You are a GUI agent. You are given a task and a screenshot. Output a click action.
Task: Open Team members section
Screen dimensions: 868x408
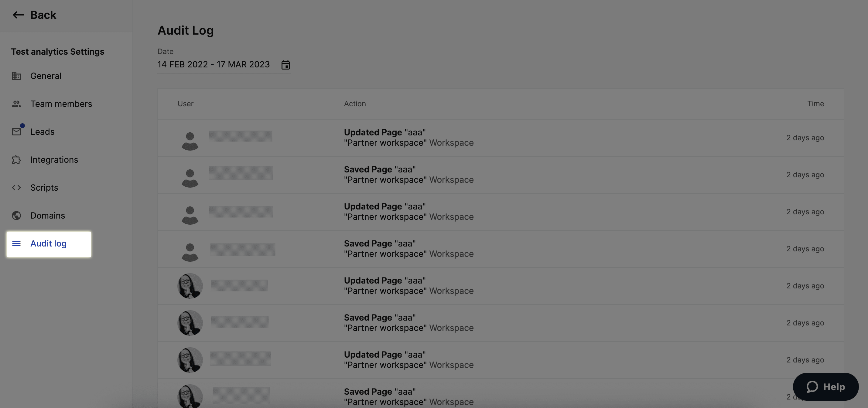click(x=61, y=104)
